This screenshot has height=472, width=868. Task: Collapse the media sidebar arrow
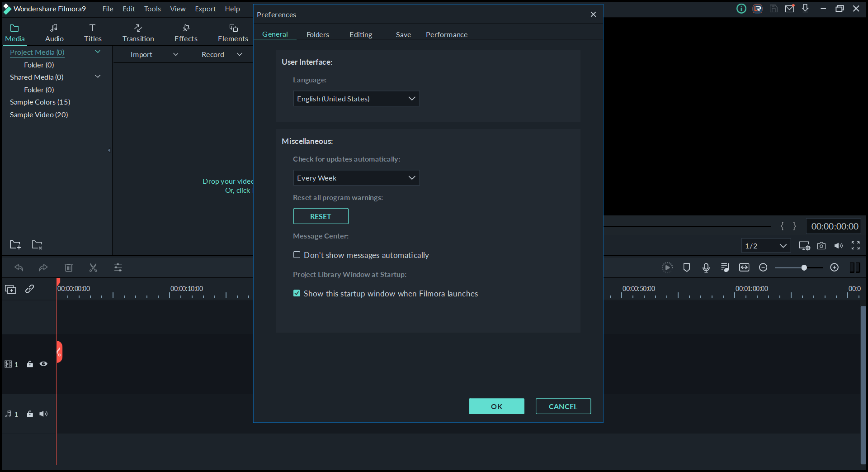(x=109, y=150)
